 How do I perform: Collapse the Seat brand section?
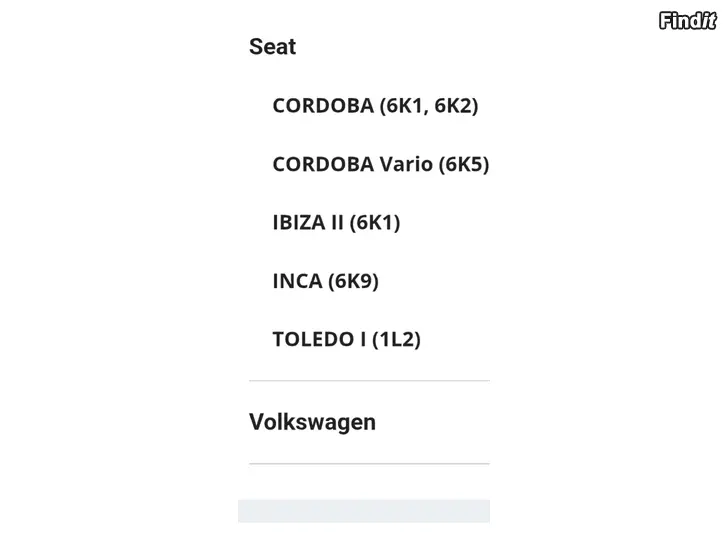point(369,46)
